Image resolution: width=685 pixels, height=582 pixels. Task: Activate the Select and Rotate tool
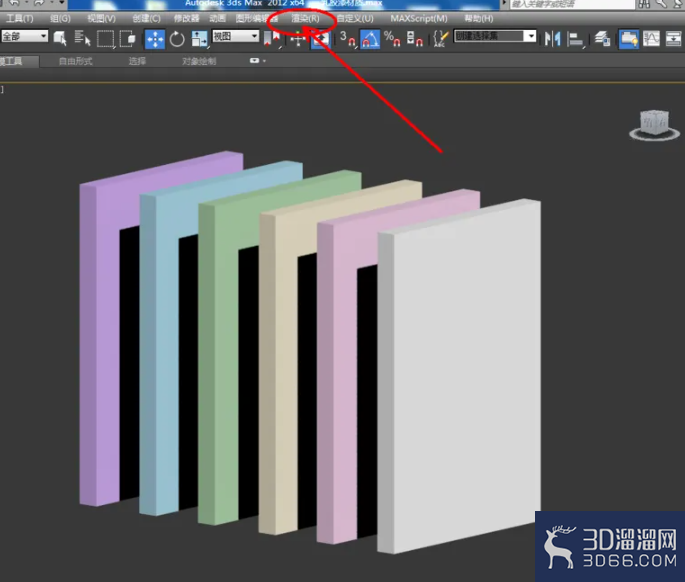click(x=177, y=39)
